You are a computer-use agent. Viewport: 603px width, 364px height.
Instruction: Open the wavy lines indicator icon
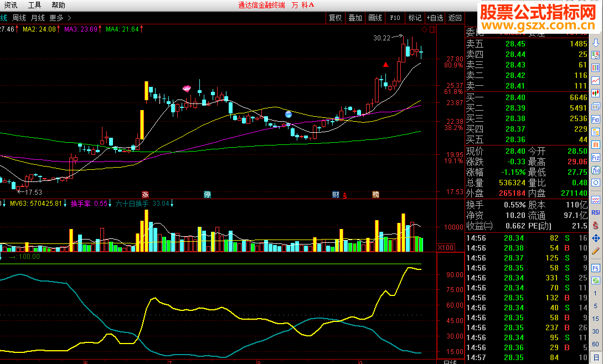596,200
